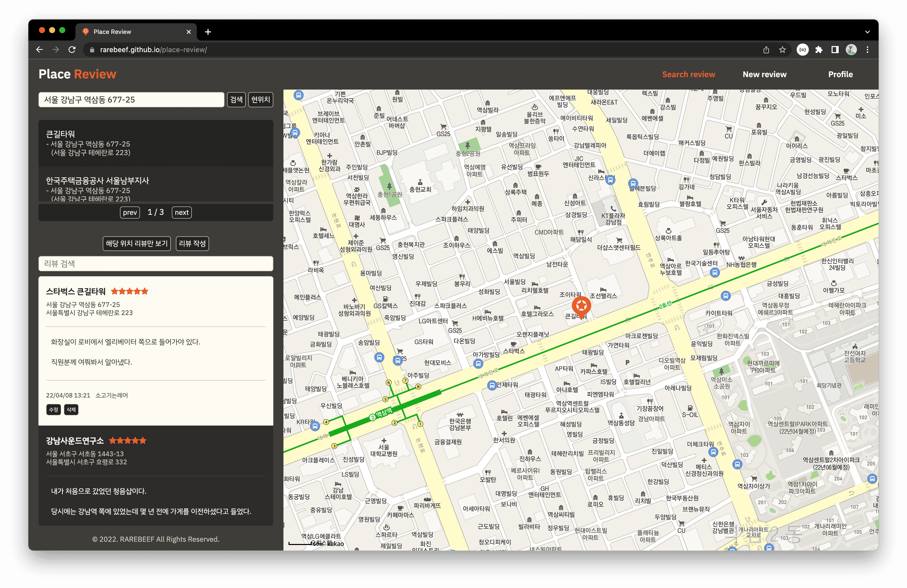Open the Search review menu
The image size is (907, 588).
[688, 74]
